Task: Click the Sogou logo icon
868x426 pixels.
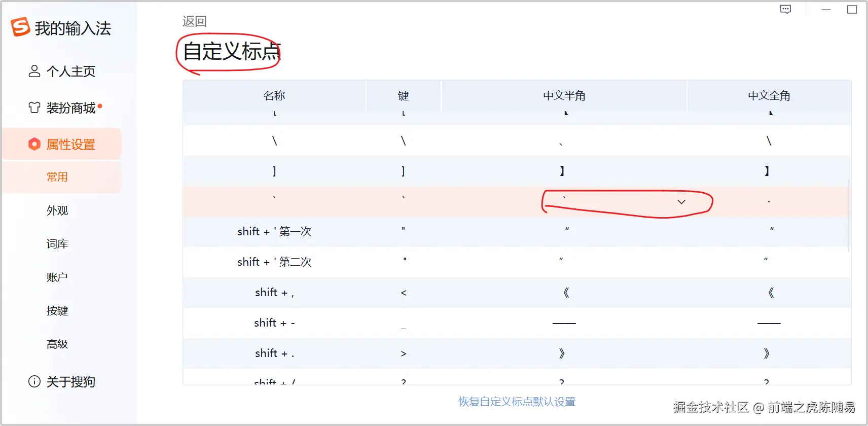Action: 21,27
